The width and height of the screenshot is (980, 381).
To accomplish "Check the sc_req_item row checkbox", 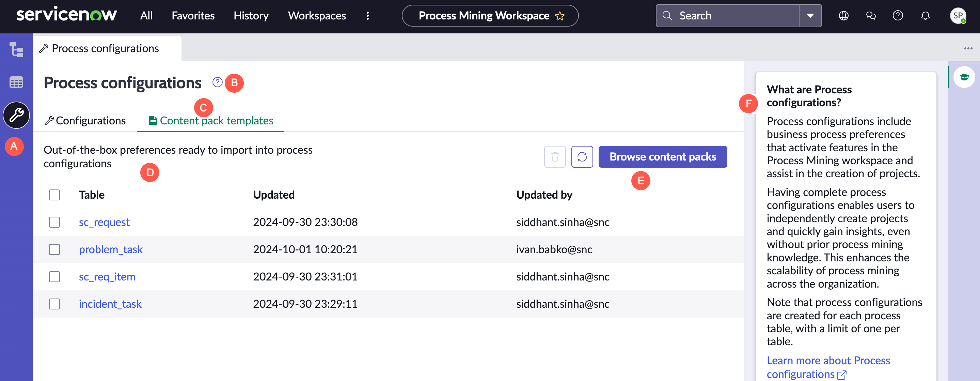I will pos(54,277).
